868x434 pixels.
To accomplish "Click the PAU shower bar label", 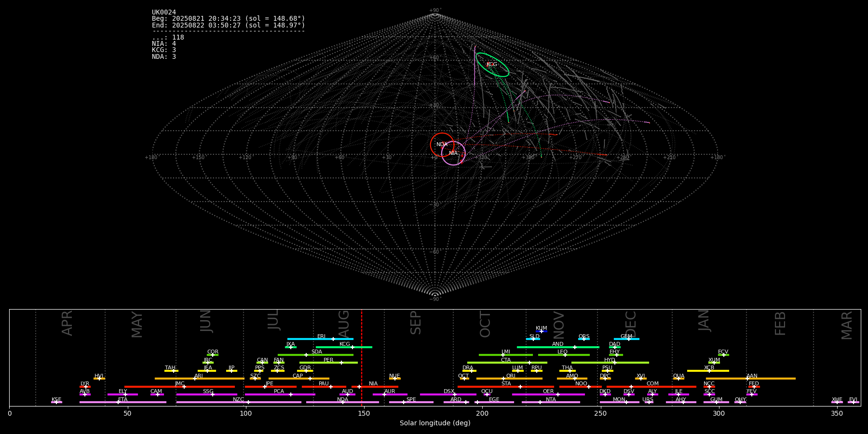I will pos(324,384).
